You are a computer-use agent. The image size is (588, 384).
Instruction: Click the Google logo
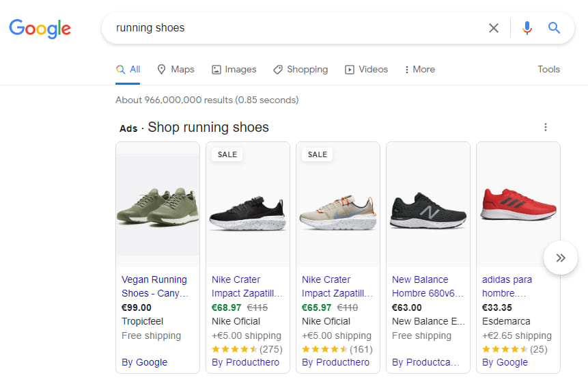click(x=40, y=29)
